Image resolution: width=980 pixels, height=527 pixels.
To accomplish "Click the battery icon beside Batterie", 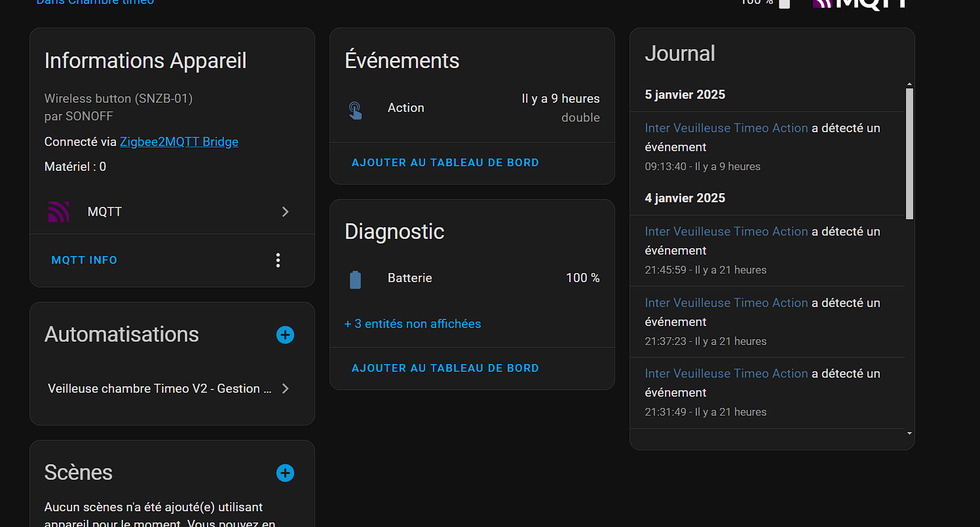I will 355,280.
